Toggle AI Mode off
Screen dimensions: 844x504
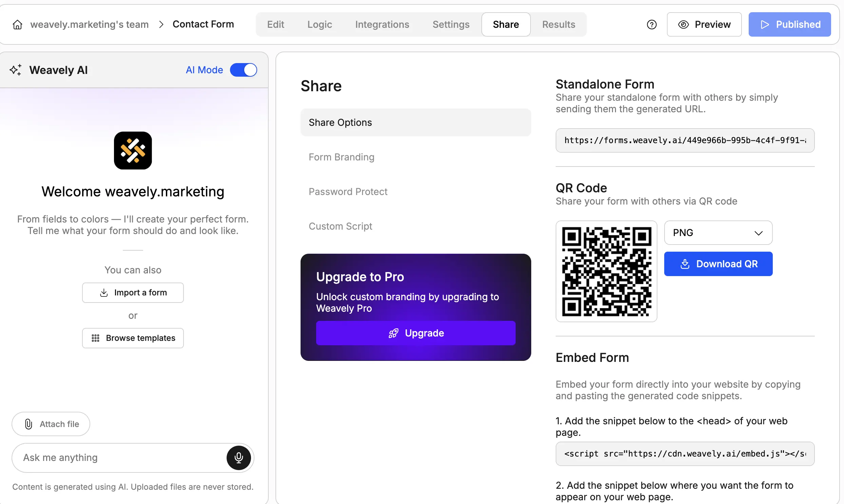click(x=243, y=70)
